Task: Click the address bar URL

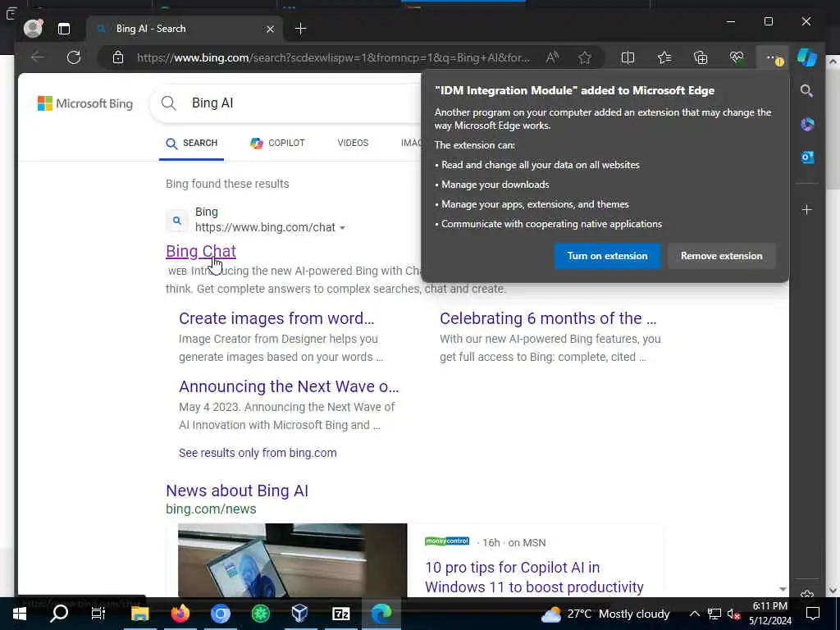Action: point(333,57)
